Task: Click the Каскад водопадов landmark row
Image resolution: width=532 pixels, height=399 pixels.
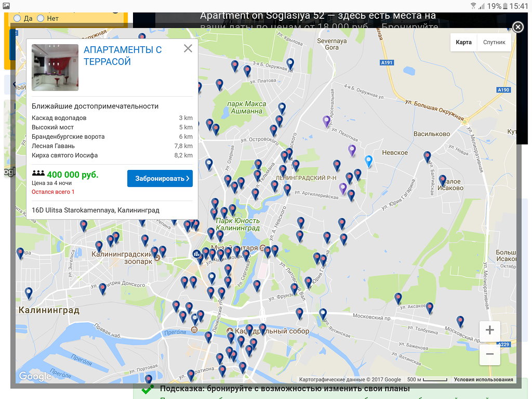Action: click(112, 118)
